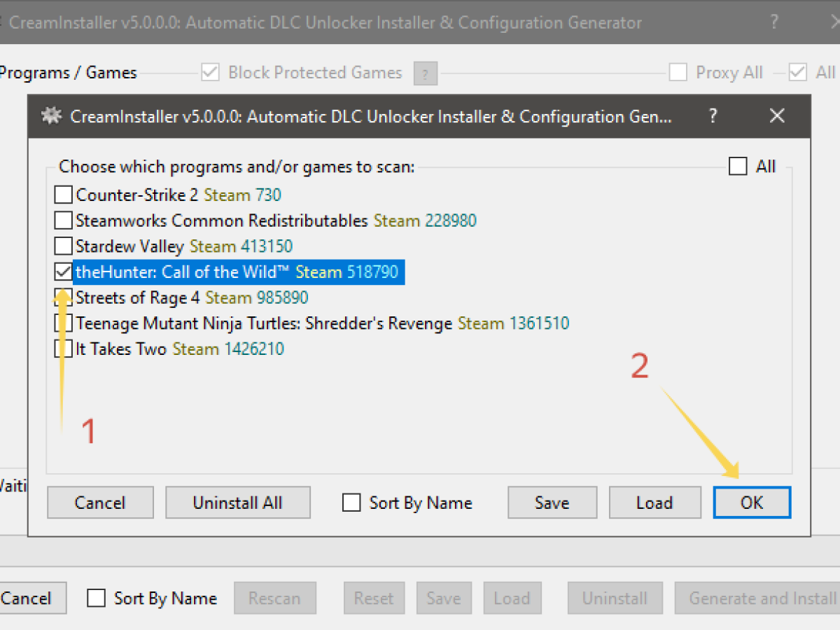Select the highlighted theHunter list entry

[x=238, y=272]
